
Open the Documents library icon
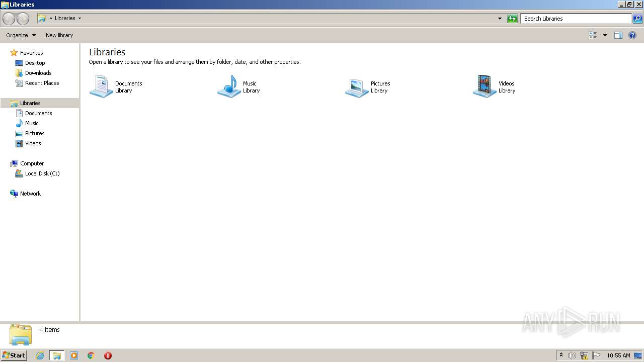click(x=101, y=86)
